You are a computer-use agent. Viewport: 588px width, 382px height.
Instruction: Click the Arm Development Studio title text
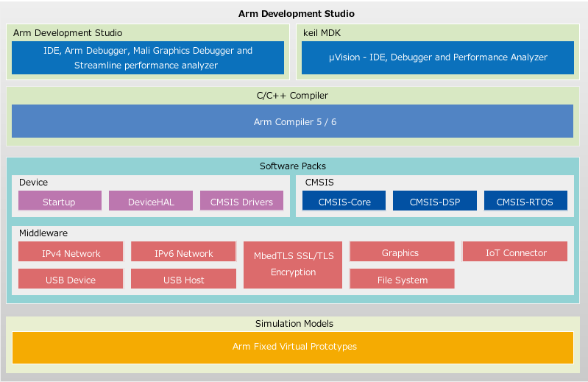[x=296, y=14]
